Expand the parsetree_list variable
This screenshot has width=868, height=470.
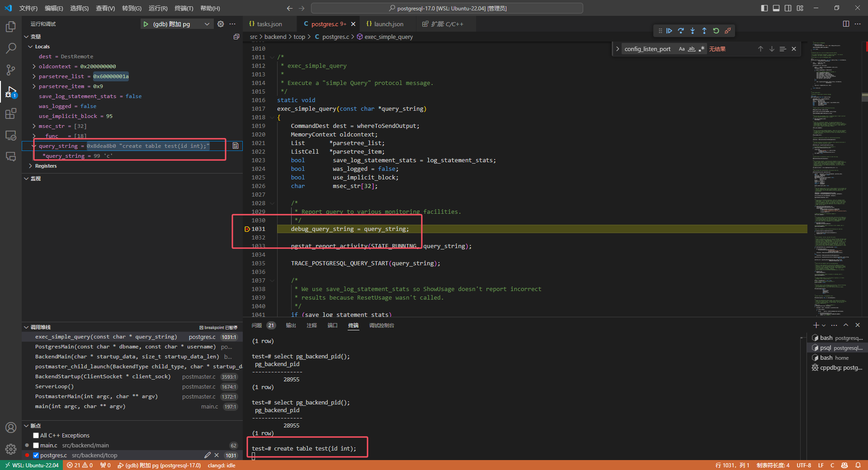pyautogui.click(x=34, y=76)
